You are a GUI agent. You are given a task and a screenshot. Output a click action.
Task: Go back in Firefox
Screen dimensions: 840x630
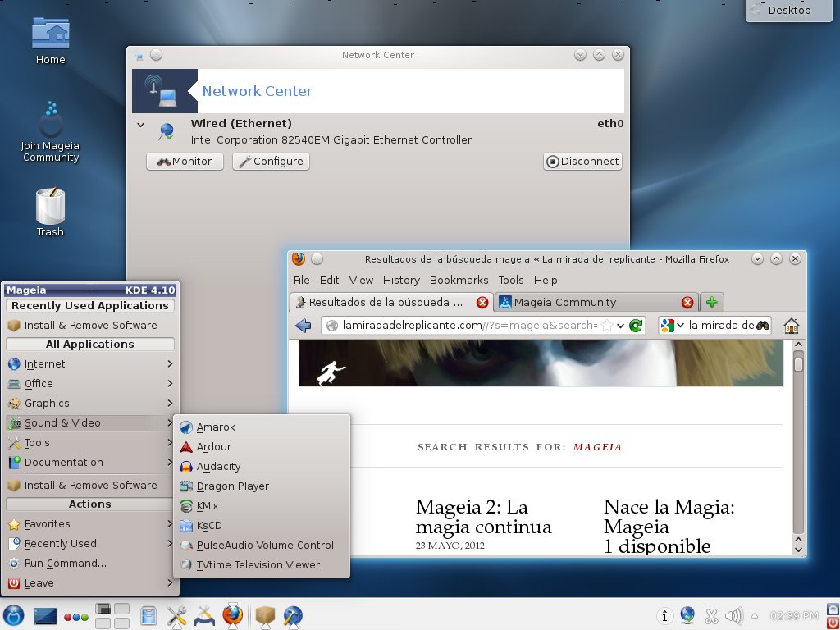[x=304, y=325]
